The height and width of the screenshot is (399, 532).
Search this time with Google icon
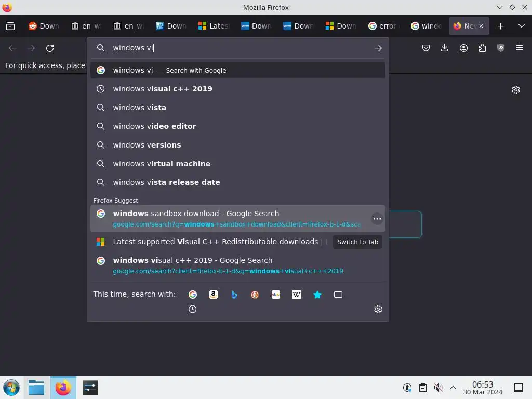(x=193, y=295)
